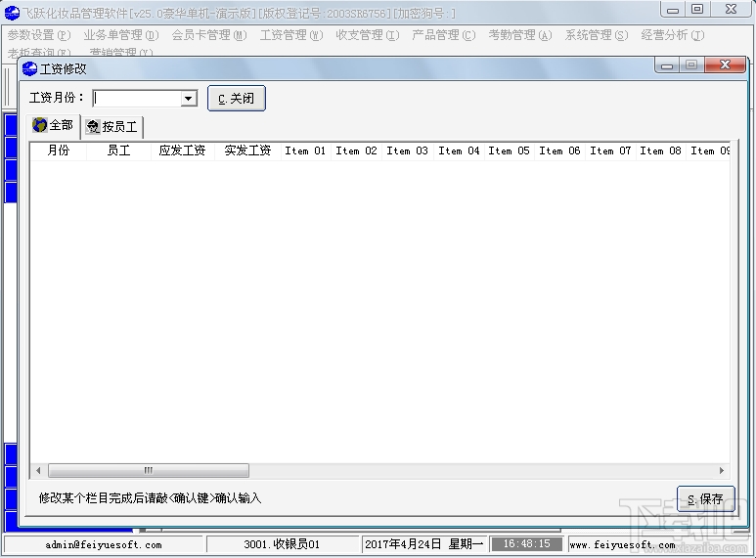Open the 业务单管理(D) menu

(121, 35)
